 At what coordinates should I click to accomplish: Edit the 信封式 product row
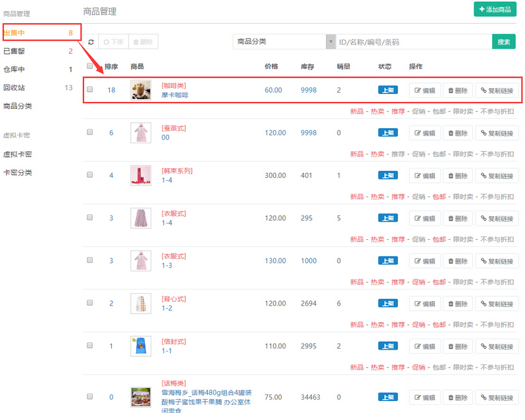(x=424, y=347)
